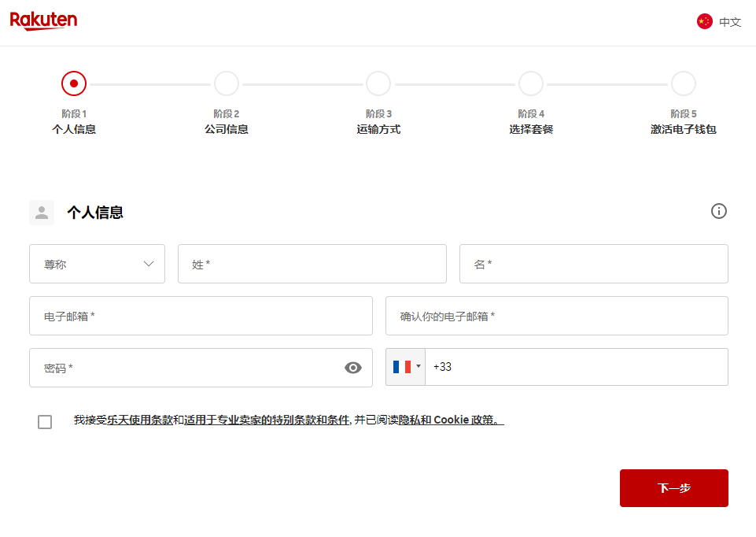Click the Chinese flag icon next to 中文
This screenshot has width=756, height=537.
pyautogui.click(x=703, y=21)
